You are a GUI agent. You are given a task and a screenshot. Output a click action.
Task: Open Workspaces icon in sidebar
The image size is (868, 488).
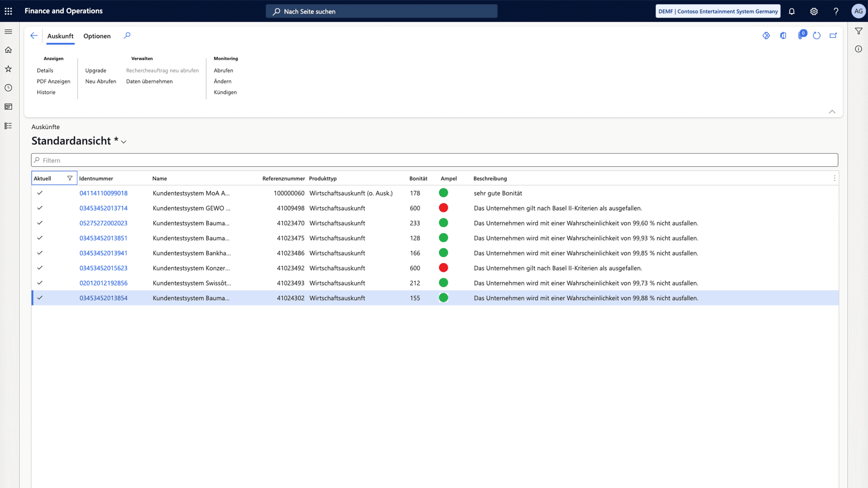coord(8,107)
